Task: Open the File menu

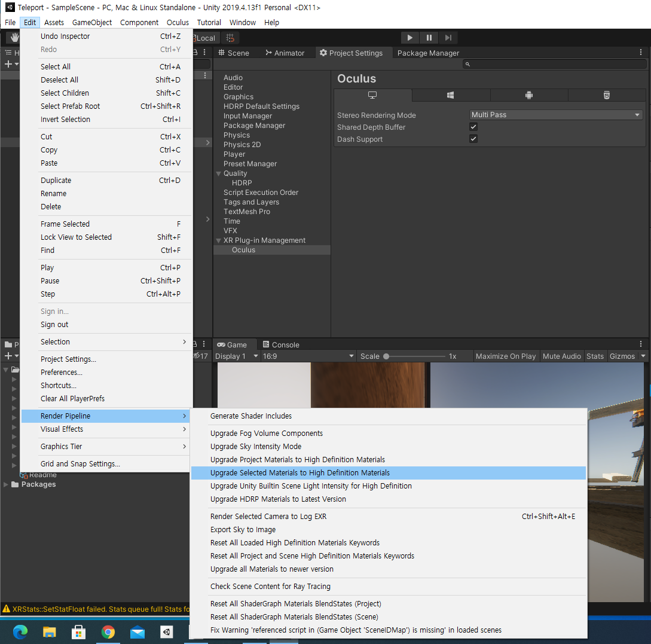Action: point(10,22)
